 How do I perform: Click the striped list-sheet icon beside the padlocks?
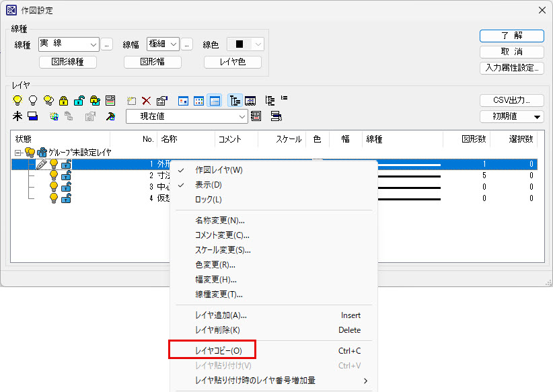(110, 100)
